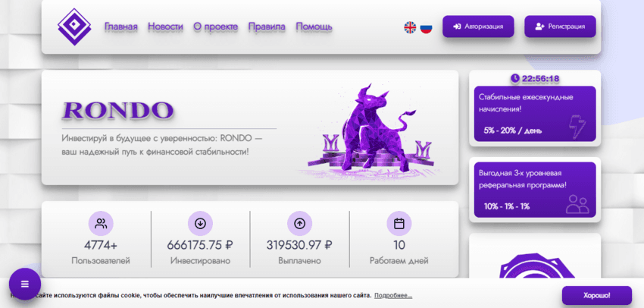This screenshot has width=644, height=308.
Task: Open the 5% - 20% / день card
Action: pyautogui.click(x=535, y=114)
